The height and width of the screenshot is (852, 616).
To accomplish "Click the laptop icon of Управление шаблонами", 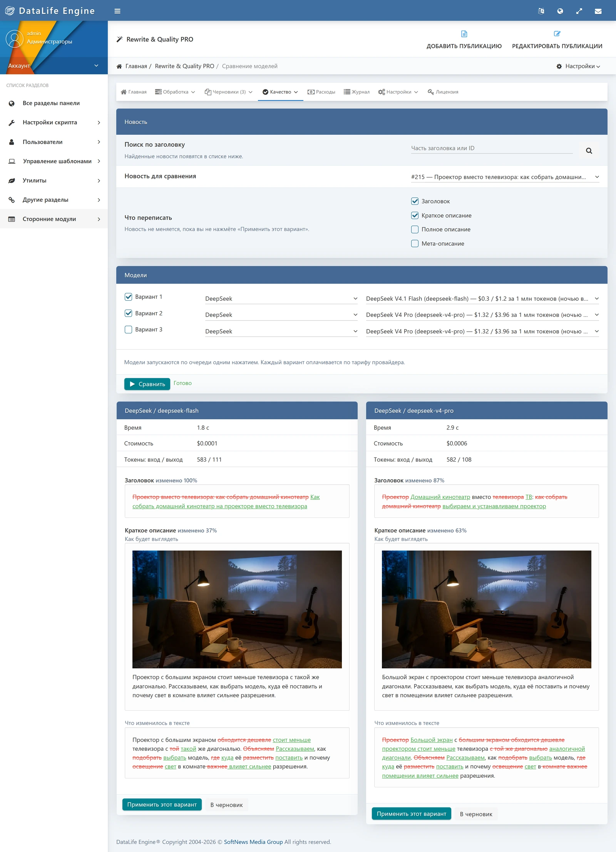I will (12, 161).
